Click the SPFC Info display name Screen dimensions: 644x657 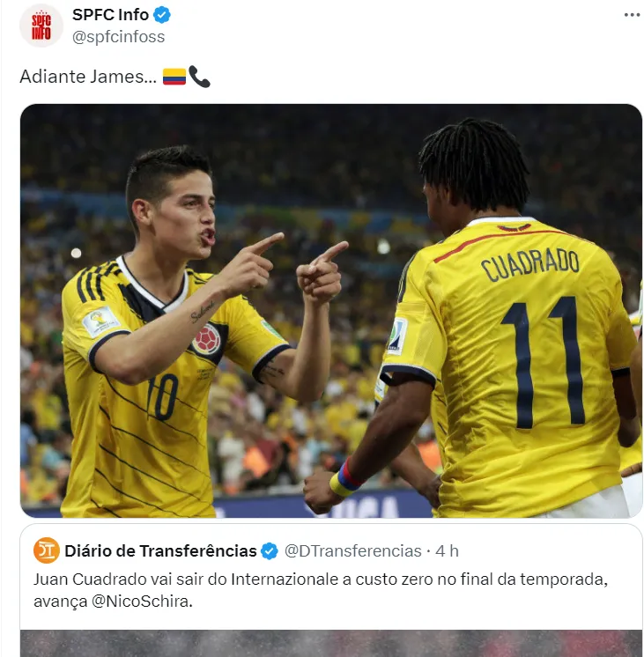coord(110,15)
